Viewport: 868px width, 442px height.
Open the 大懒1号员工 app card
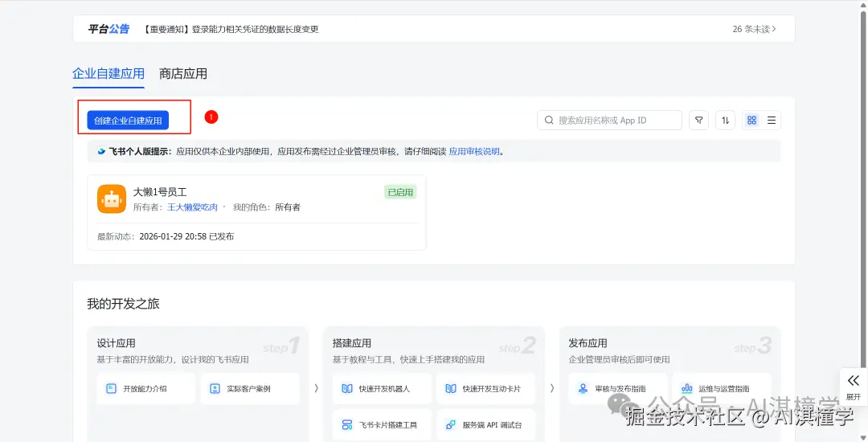(x=257, y=212)
